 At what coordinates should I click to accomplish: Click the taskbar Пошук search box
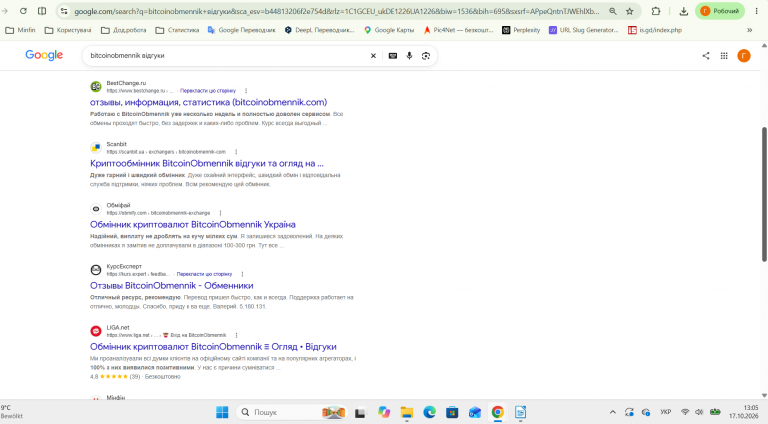291,412
